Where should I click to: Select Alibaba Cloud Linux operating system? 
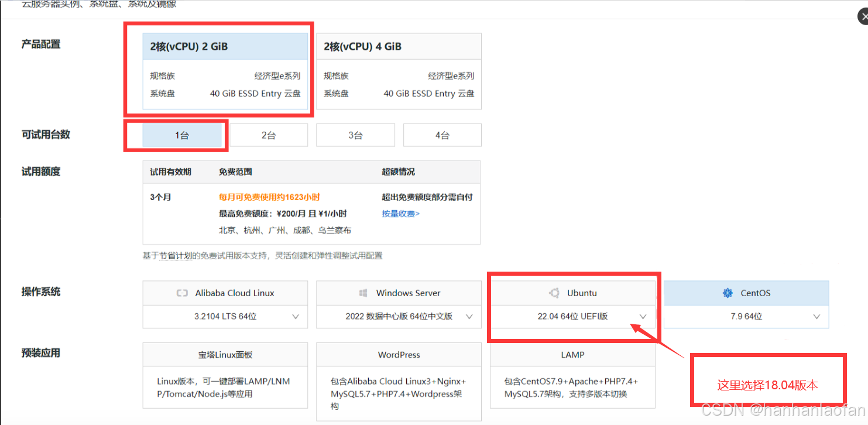(225, 293)
